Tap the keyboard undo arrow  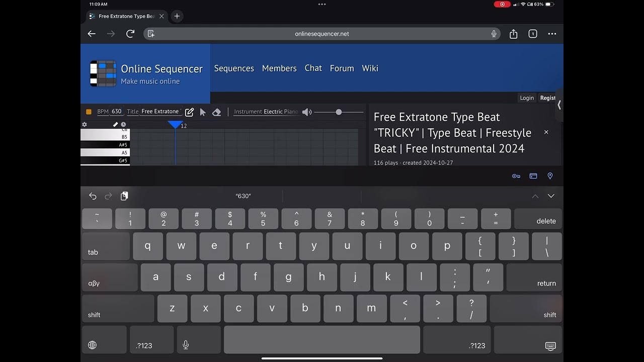pos(93,196)
